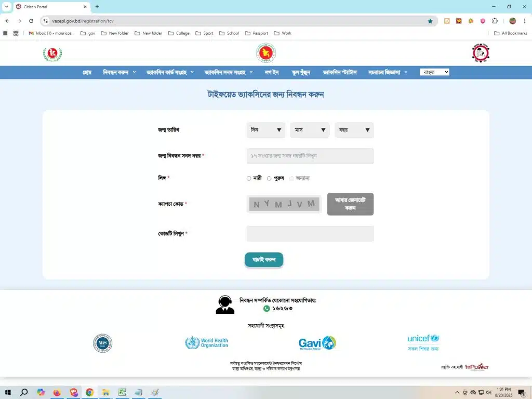The image size is (532, 399).
Task: Open the বাংলা language selector
Action: (x=434, y=72)
